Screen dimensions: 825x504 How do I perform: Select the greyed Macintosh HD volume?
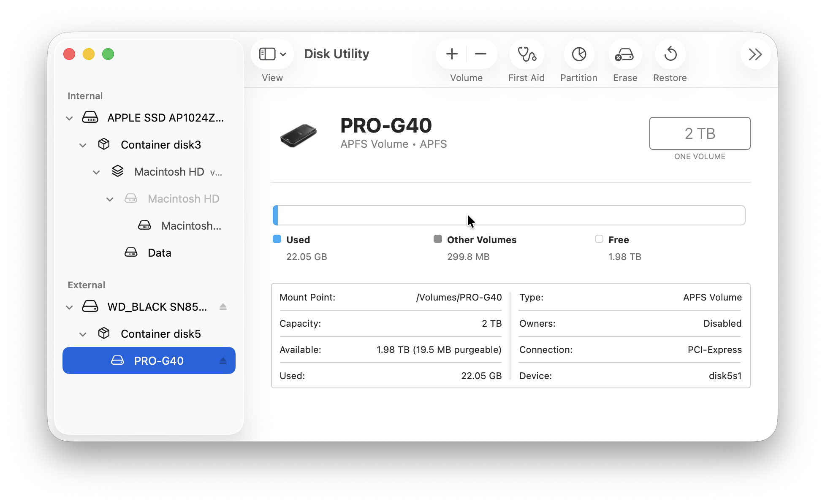[x=149, y=199]
